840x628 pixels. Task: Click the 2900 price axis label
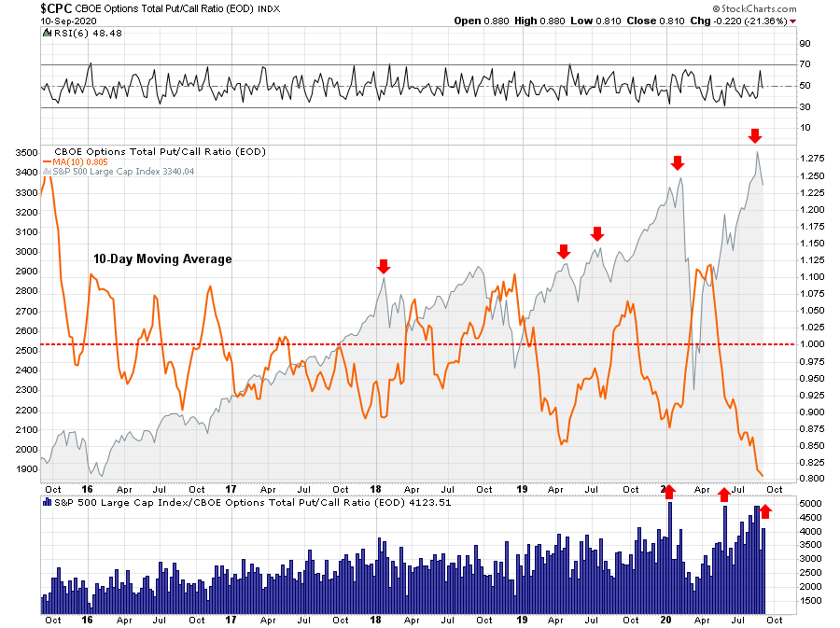click(x=27, y=272)
